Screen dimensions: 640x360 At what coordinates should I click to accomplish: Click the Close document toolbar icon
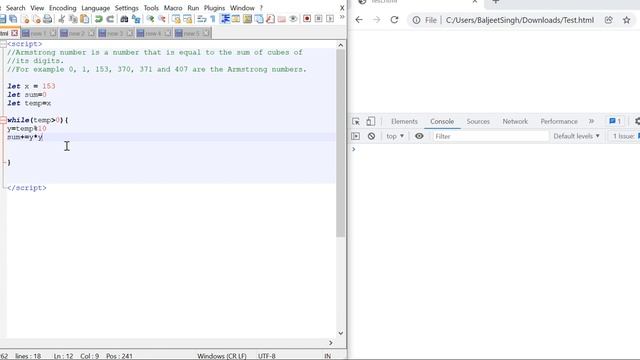tap(25, 19)
